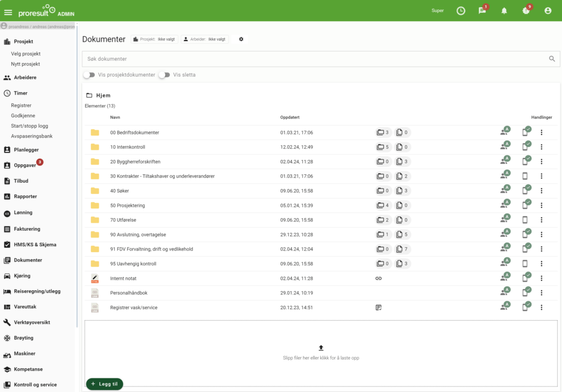Open more actions for 95 Uavhengig kontroll
The width and height of the screenshot is (562, 392).
[541, 264]
